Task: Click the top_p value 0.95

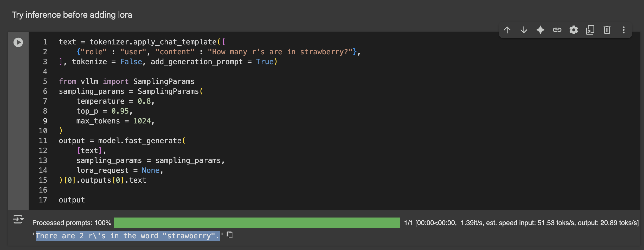Action: pos(120,111)
